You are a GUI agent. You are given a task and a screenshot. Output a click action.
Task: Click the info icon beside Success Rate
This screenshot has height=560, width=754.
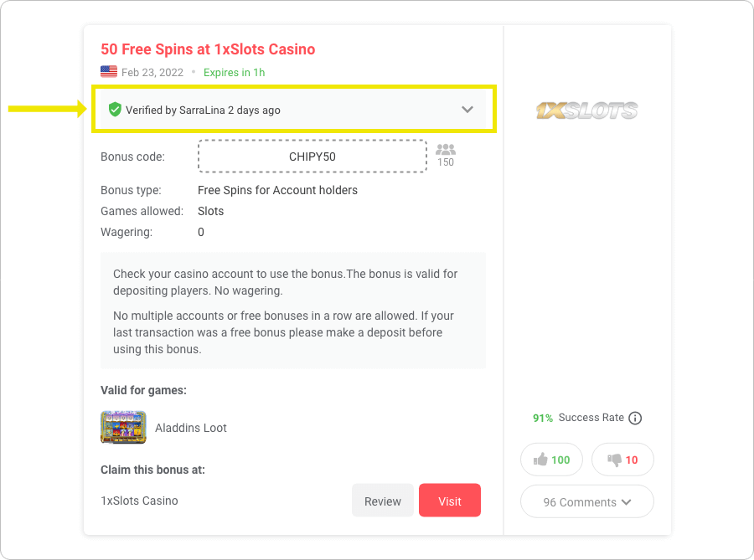pos(635,418)
